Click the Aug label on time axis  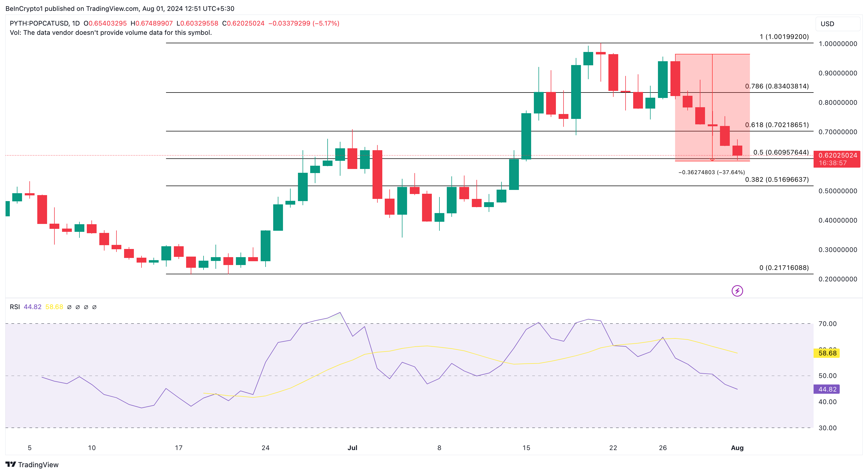pyautogui.click(x=737, y=448)
